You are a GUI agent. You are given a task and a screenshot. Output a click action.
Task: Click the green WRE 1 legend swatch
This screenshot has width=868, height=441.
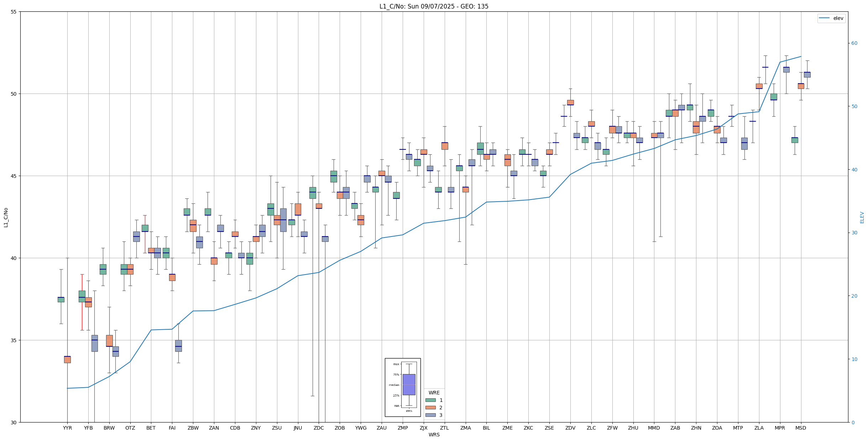[430, 400]
